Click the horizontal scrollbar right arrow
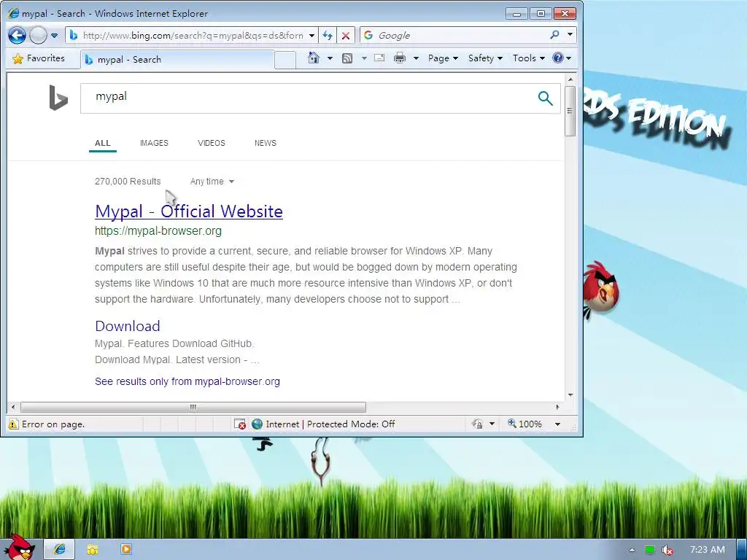 [557, 407]
